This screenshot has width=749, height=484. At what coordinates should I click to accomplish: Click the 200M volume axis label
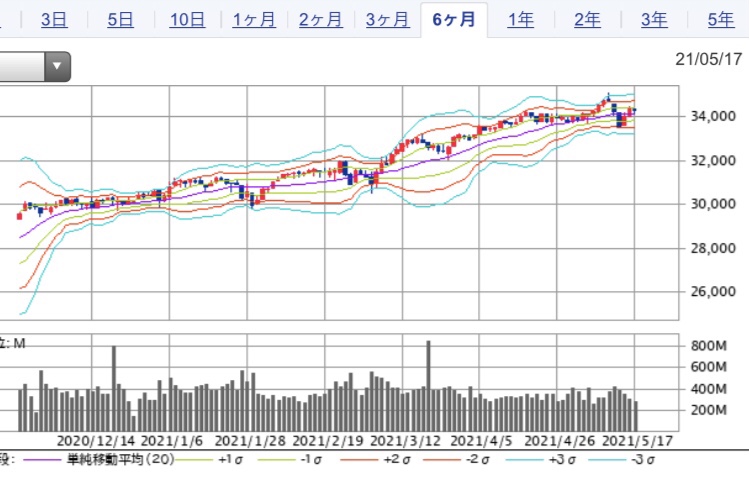[709, 410]
